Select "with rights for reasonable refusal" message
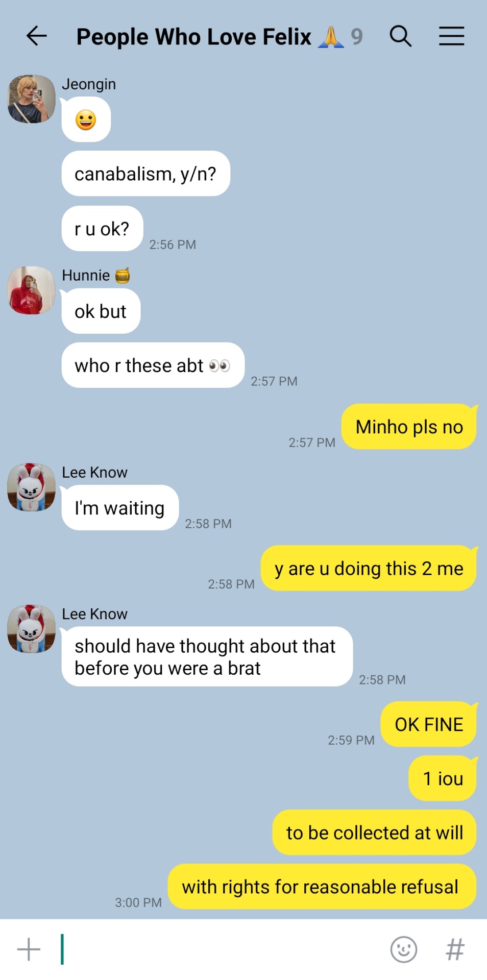487x980 pixels. pyautogui.click(x=322, y=887)
